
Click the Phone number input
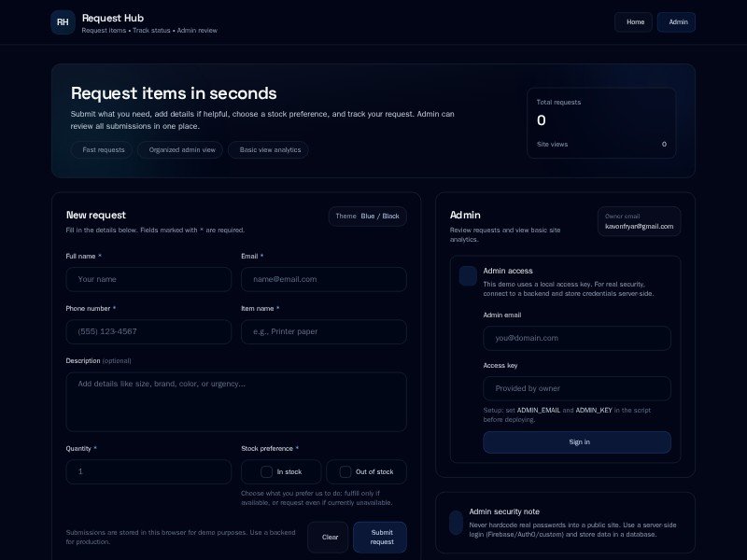point(148,331)
